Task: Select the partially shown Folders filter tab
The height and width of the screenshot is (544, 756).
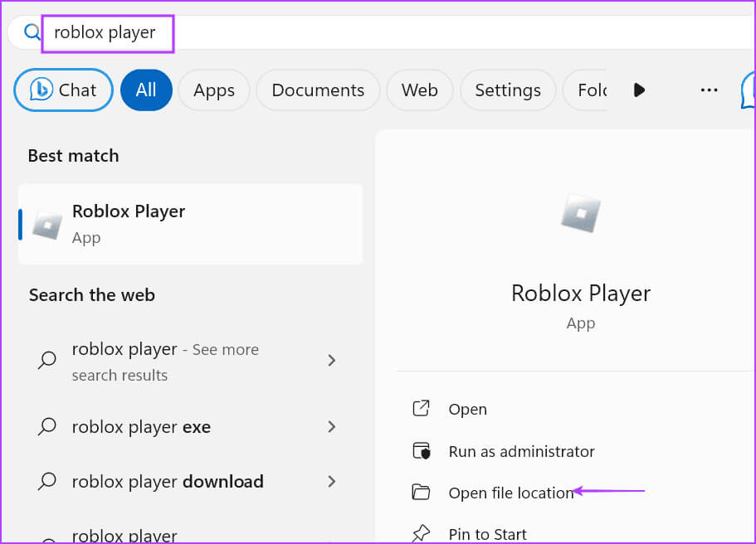Action: point(585,90)
